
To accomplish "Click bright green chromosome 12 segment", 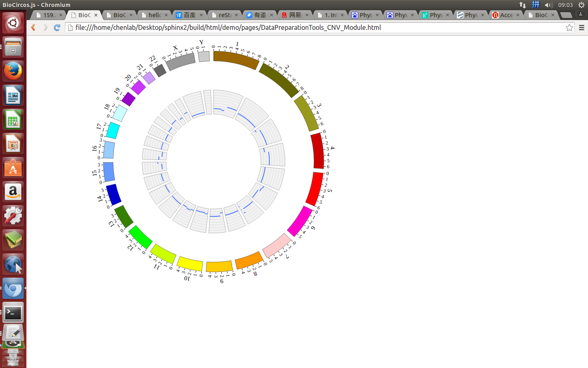I will point(140,237).
